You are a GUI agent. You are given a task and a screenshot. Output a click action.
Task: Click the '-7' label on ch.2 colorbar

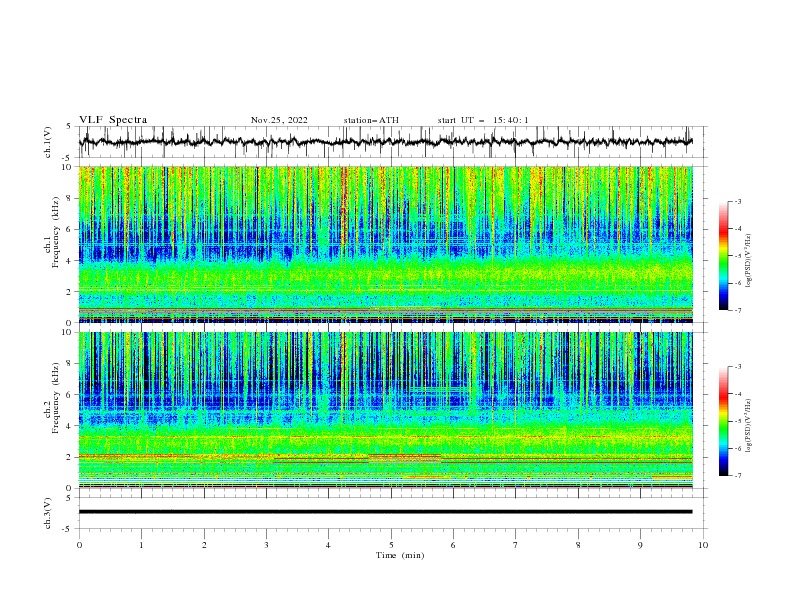(738, 475)
